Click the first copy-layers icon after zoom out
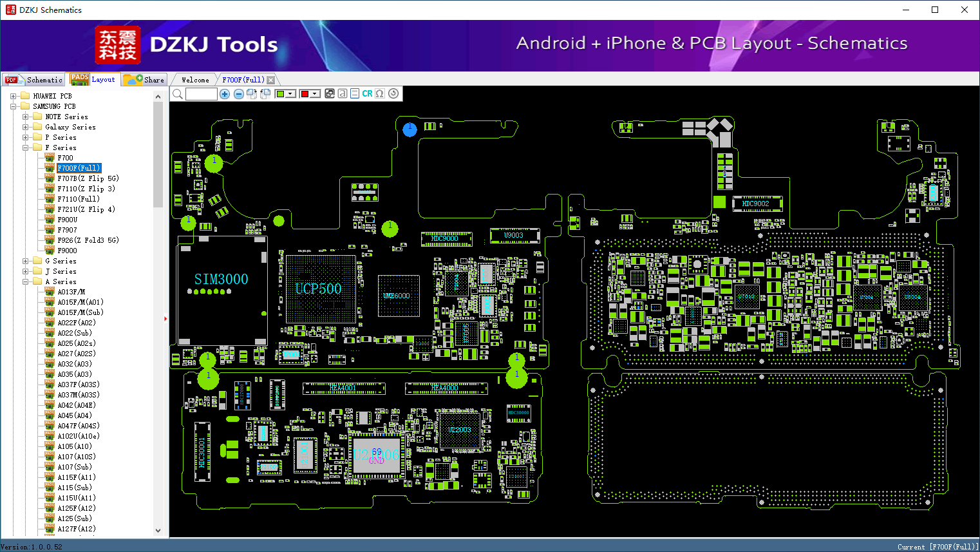This screenshot has width=980, height=552. (x=252, y=94)
